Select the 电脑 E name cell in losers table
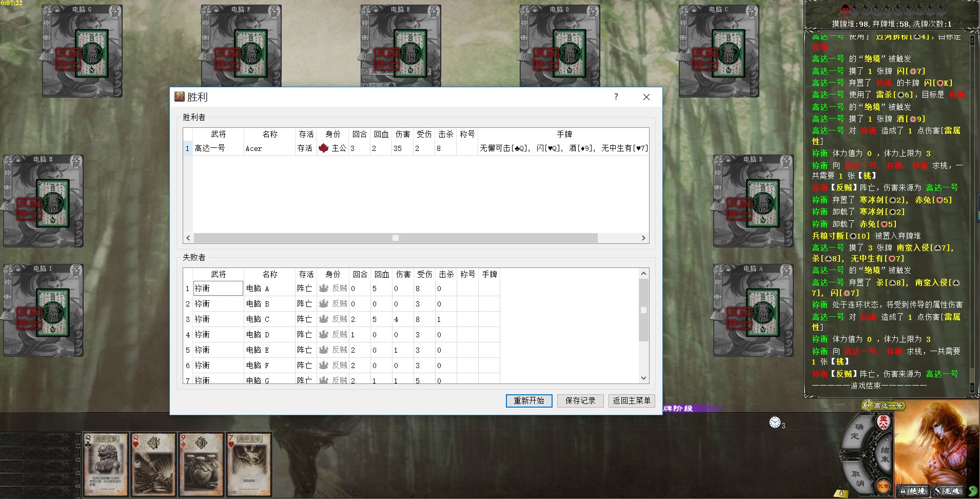Viewport: 980px width, 499px height. pos(270,350)
